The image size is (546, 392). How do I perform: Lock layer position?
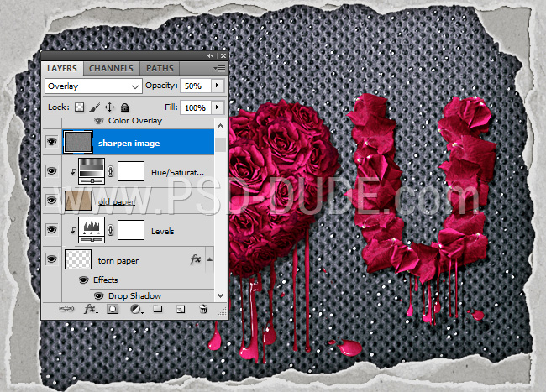[110, 107]
